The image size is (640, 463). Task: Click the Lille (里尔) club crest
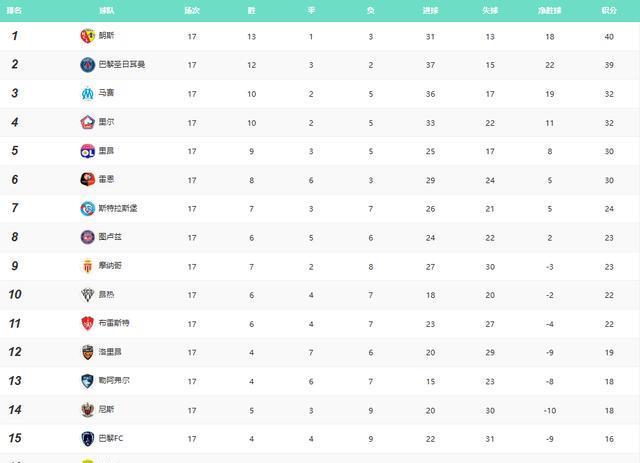[x=87, y=122]
